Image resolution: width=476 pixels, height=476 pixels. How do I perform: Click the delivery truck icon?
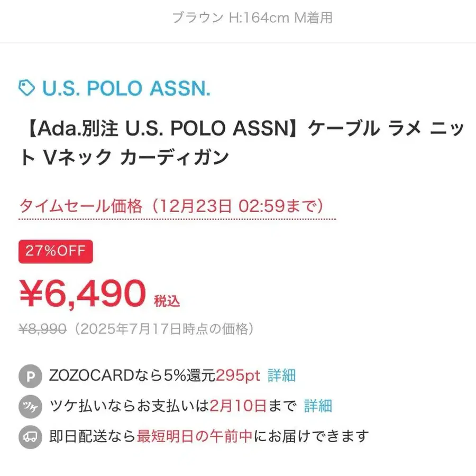[x=30, y=437]
